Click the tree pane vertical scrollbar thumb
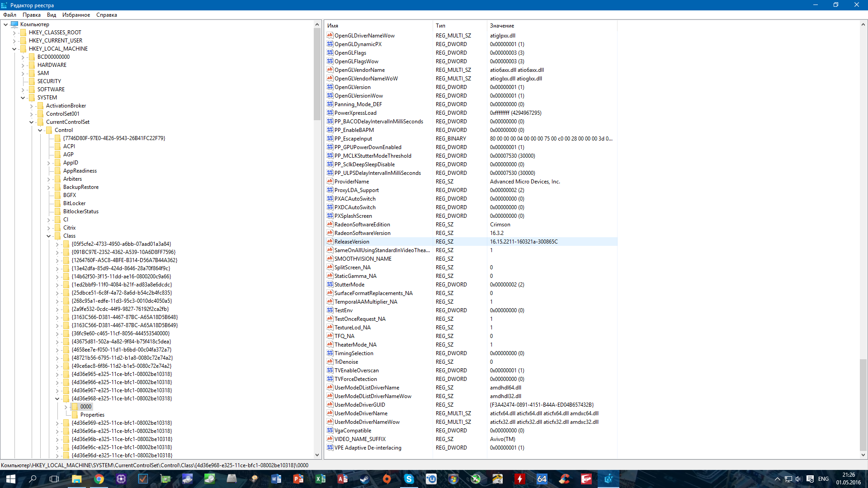Image resolution: width=868 pixels, height=488 pixels. (317, 75)
